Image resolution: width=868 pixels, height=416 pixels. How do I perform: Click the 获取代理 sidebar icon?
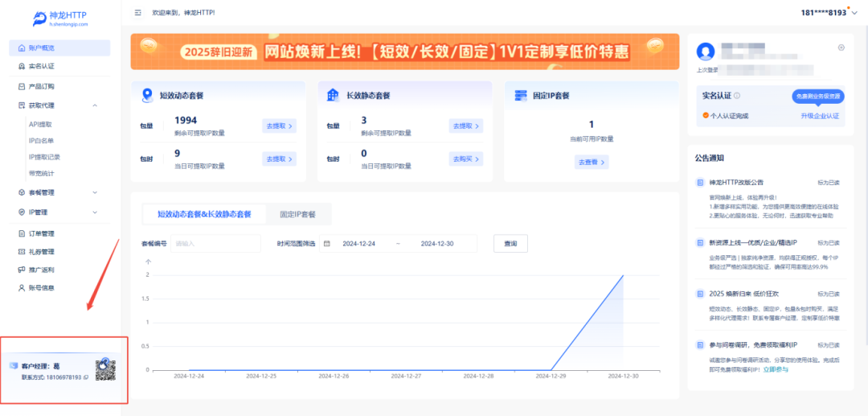point(22,105)
